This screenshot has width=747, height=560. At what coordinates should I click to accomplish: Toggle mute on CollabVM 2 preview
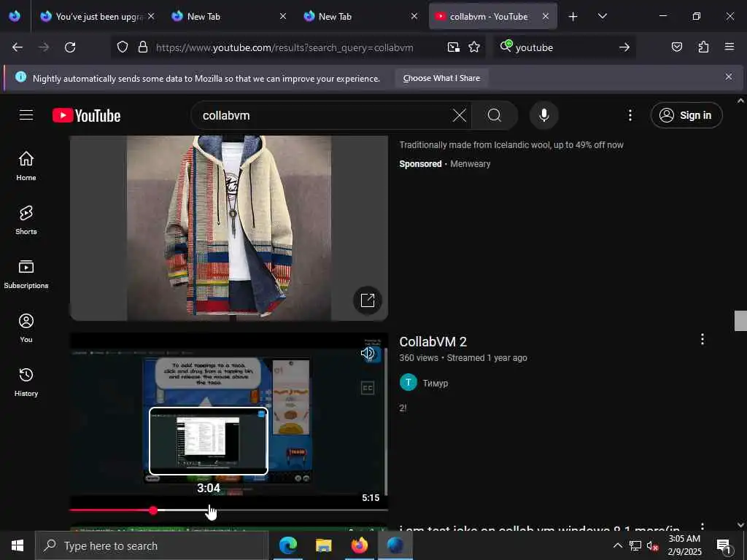368,354
